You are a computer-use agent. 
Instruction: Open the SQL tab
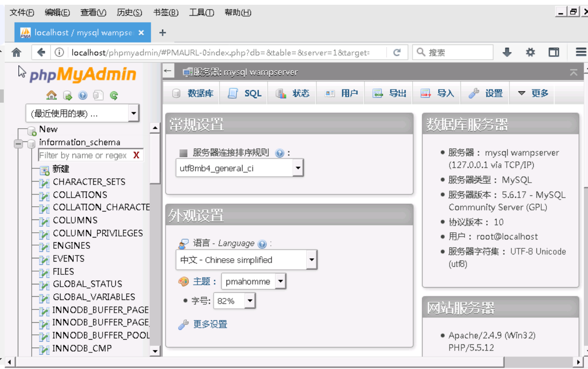[x=245, y=93]
